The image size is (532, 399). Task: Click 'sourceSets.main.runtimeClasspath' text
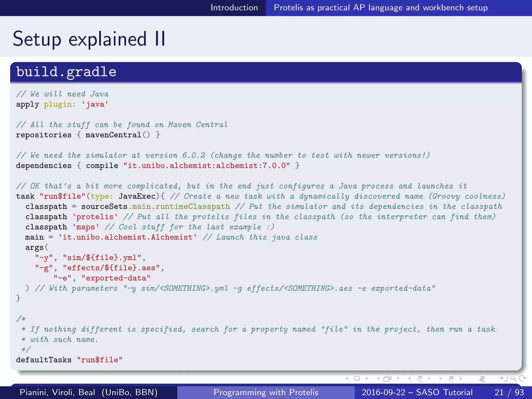pos(155,207)
